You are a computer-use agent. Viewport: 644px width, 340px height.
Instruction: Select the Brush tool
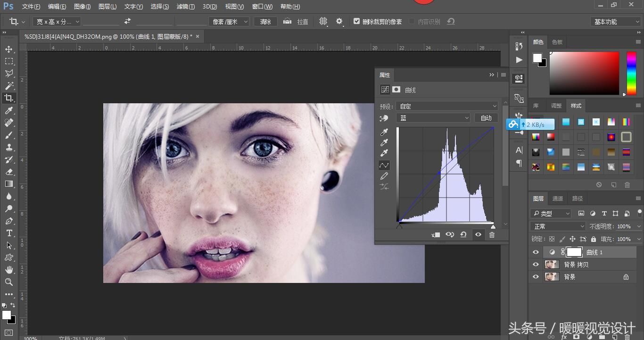pos(9,135)
